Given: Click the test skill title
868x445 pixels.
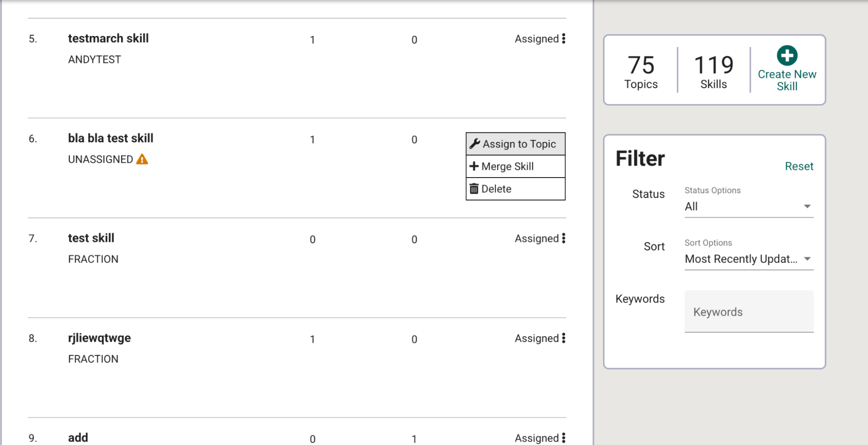Looking at the screenshot, I should 91,238.
